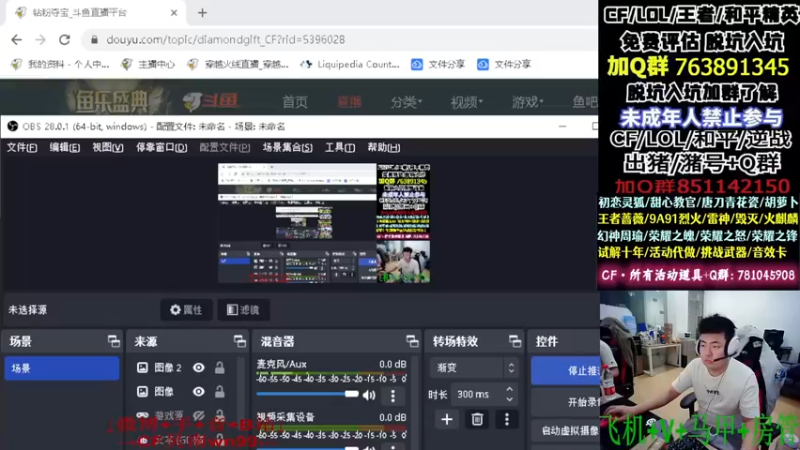This screenshot has width=800, height=450.
Task: Minimize the OBS window
Action: pyautogui.click(x=562, y=126)
